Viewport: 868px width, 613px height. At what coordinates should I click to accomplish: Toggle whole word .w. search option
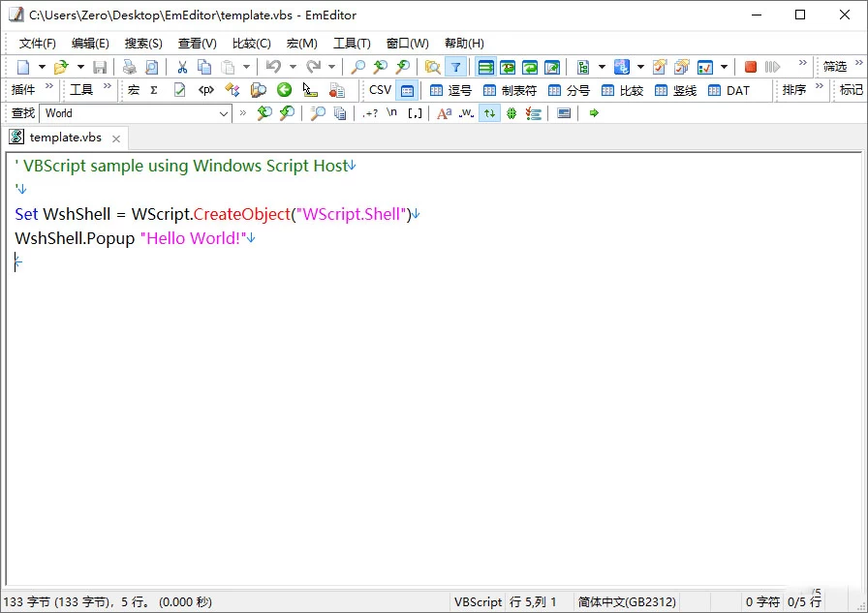coord(466,113)
